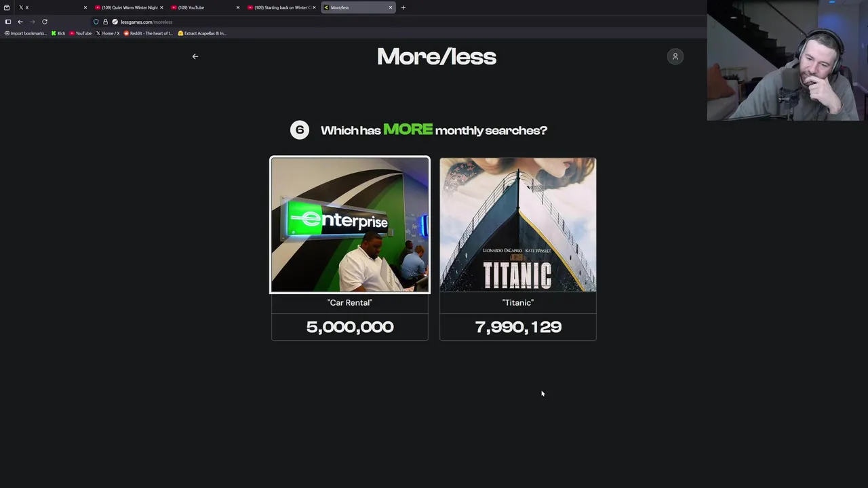Click the back arrow beside More/less title
This screenshot has height=488, width=868.
[x=195, y=56]
